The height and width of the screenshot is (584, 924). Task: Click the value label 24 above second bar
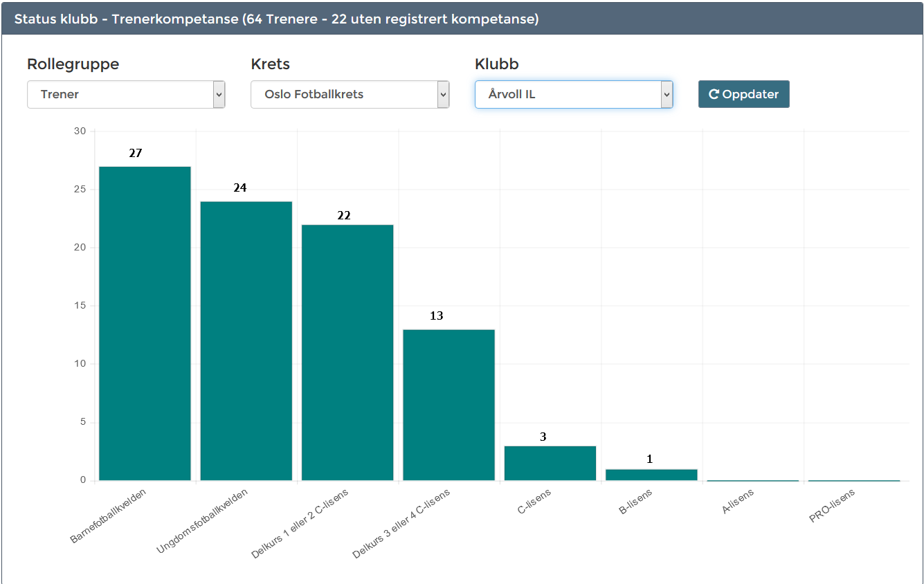(240, 188)
